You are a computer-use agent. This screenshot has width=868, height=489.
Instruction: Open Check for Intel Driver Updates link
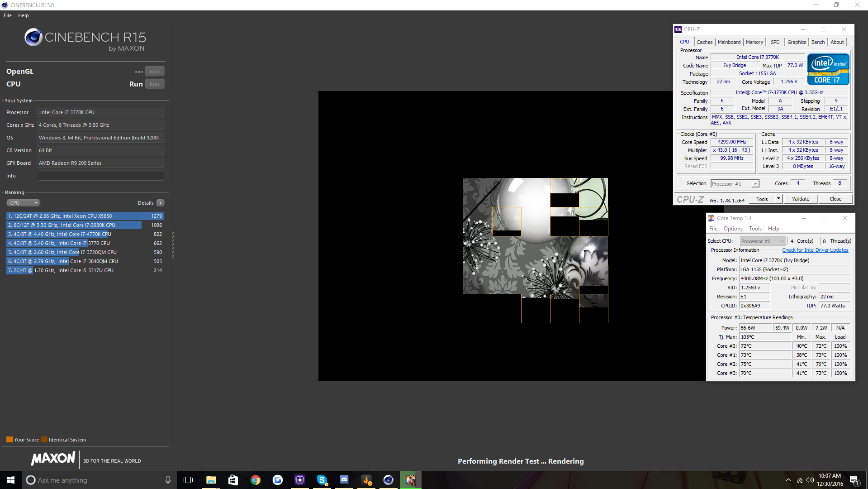(815, 250)
